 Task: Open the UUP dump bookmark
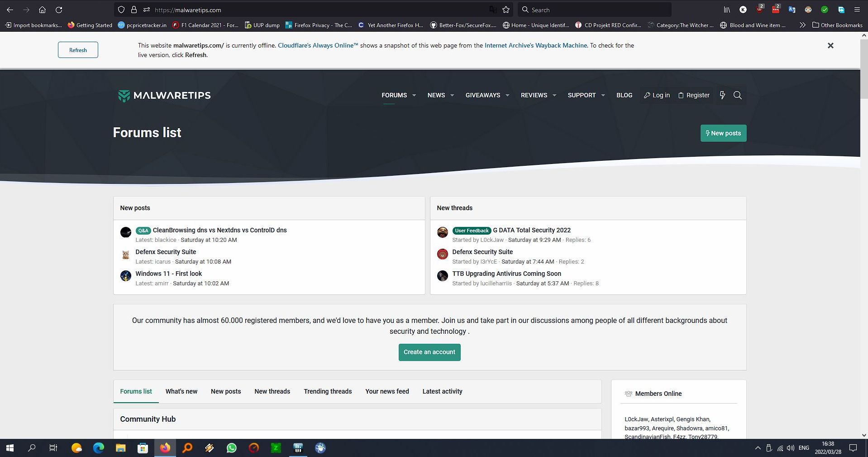[262, 25]
